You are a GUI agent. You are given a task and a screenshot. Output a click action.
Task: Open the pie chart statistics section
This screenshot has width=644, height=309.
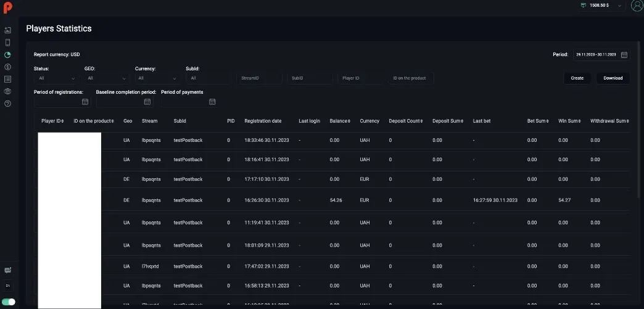pos(8,55)
